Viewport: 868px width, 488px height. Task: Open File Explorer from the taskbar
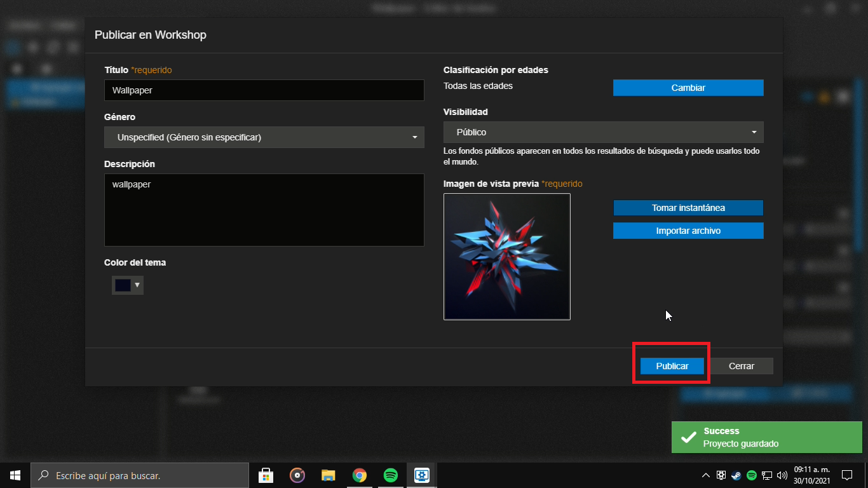click(328, 475)
